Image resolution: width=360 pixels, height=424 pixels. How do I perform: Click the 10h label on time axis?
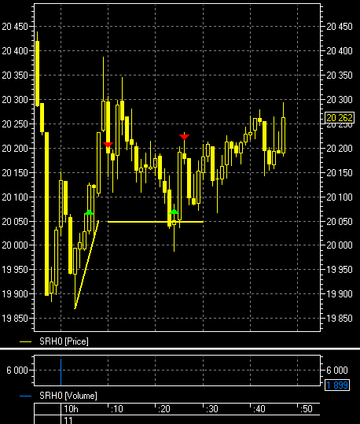tap(71, 409)
